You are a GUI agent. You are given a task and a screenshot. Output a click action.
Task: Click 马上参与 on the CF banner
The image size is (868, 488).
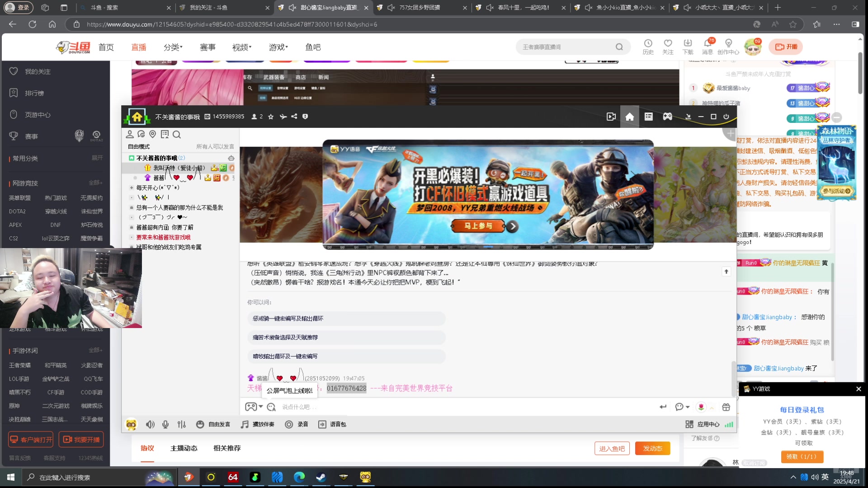(x=478, y=226)
